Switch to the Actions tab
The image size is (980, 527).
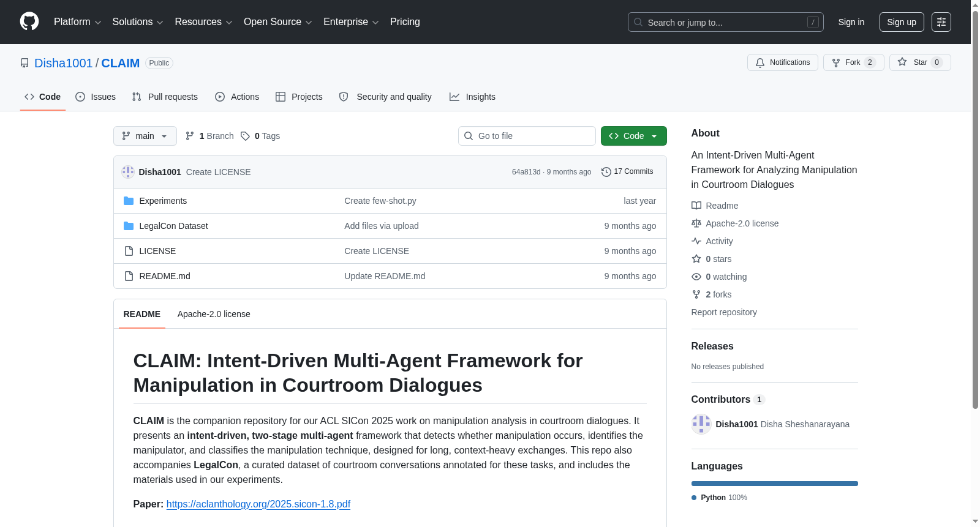[x=237, y=97]
